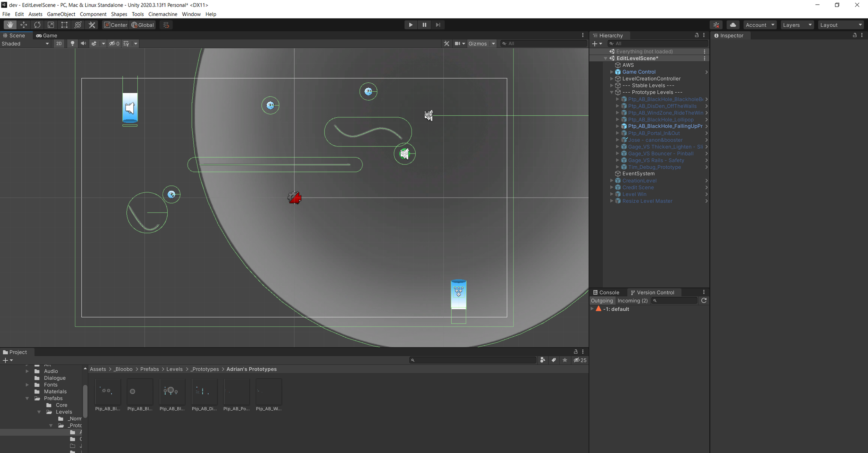The height and width of the screenshot is (453, 868).
Task: Select the Transform tool
Action: pos(78,25)
